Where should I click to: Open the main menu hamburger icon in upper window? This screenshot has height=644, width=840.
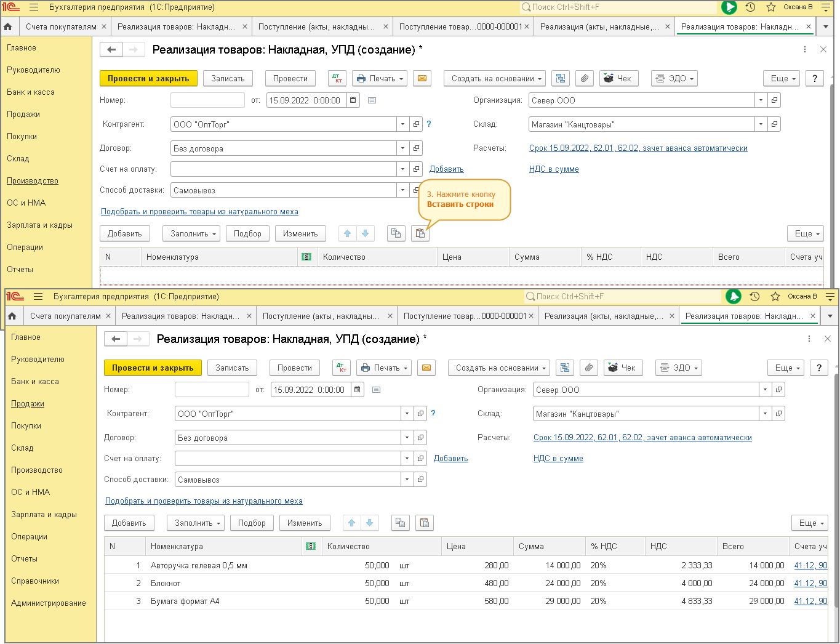(34, 7)
